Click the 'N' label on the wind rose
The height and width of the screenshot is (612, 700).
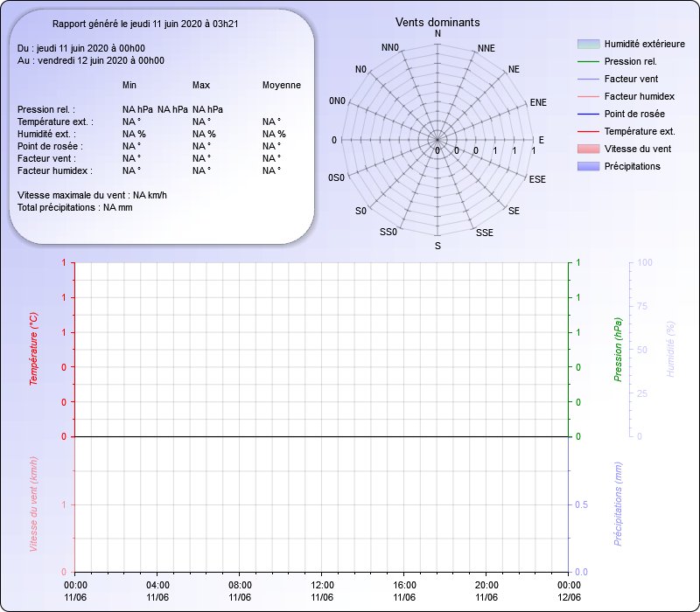(438, 33)
